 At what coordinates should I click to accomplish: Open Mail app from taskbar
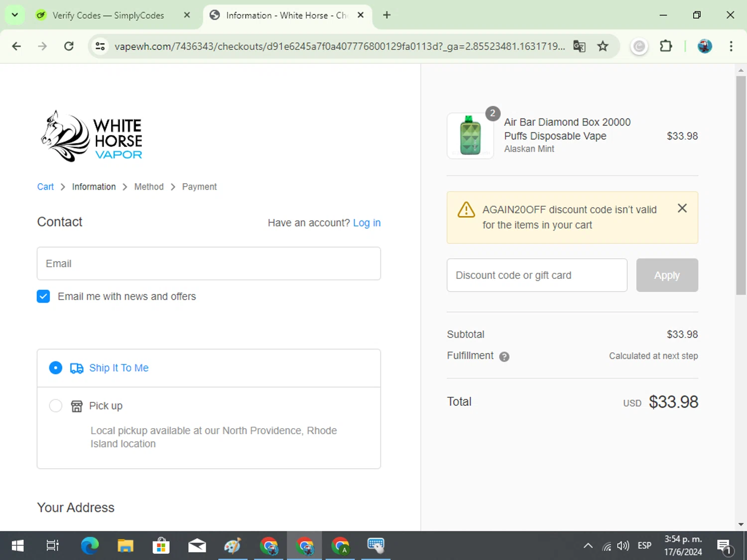point(197,546)
